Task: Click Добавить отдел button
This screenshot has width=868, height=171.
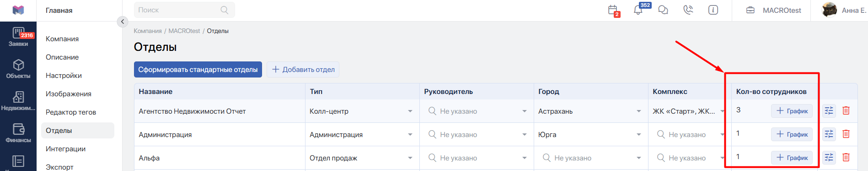Action: pyautogui.click(x=303, y=70)
